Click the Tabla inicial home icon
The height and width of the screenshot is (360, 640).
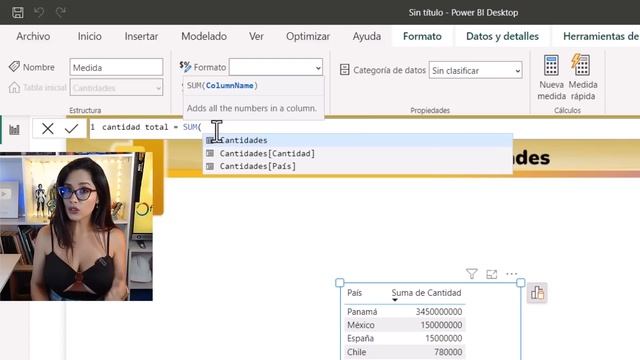(14, 87)
